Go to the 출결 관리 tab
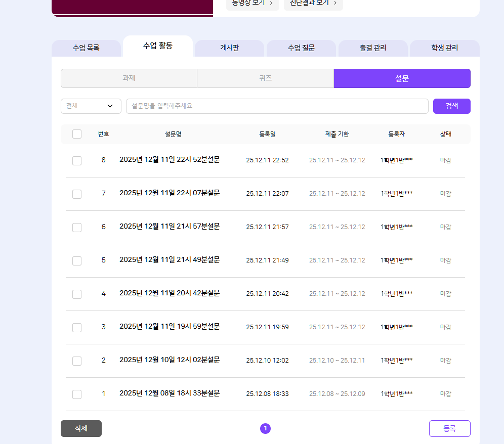The height and width of the screenshot is (444, 504). click(x=373, y=48)
